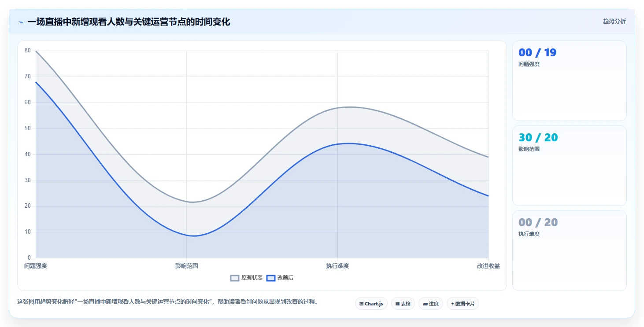This screenshot has height=327, width=644.
Task: Click the 影响范围 card caption
Action: pyautogui.click(x=529, y=149)
